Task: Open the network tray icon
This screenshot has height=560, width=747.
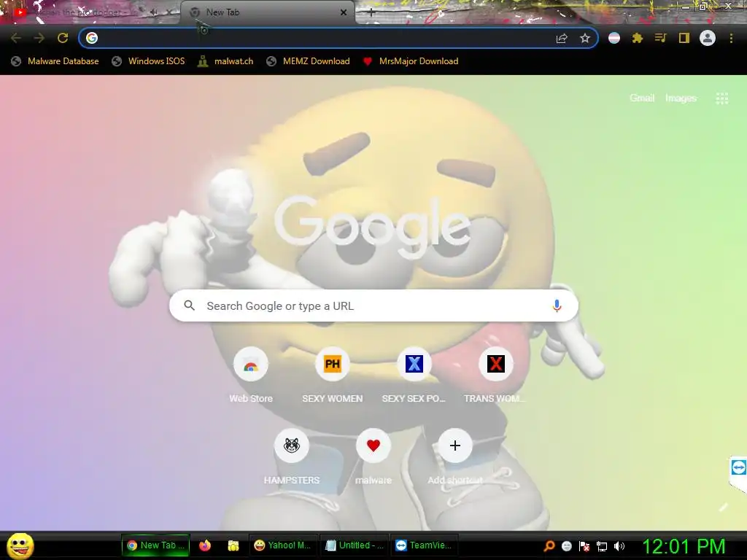Action: click(x=602, y=546)
